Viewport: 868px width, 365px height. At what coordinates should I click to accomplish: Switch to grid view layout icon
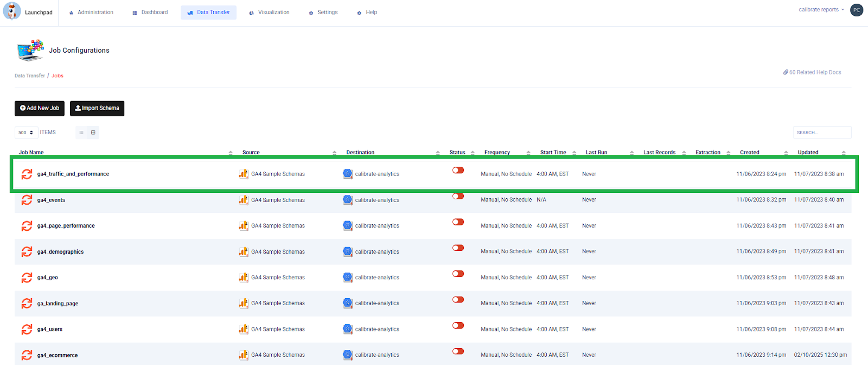coord(93,133)
